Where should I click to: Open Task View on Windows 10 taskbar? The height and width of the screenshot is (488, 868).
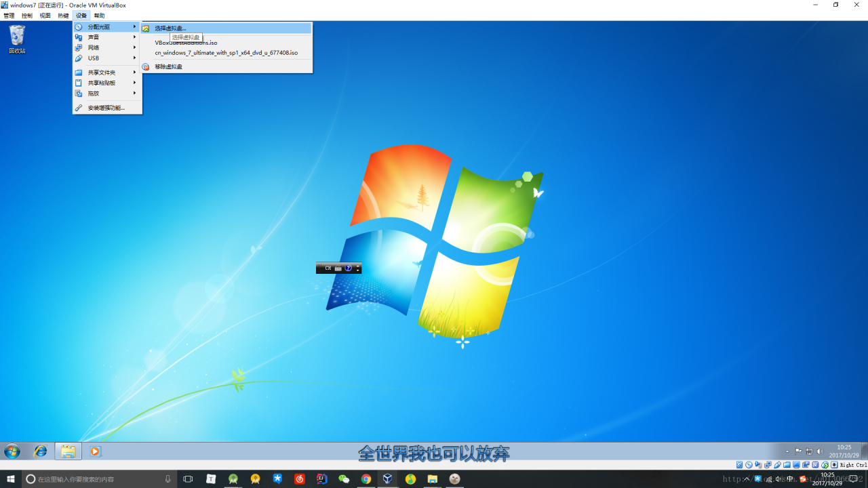click(x=189, y=479)
